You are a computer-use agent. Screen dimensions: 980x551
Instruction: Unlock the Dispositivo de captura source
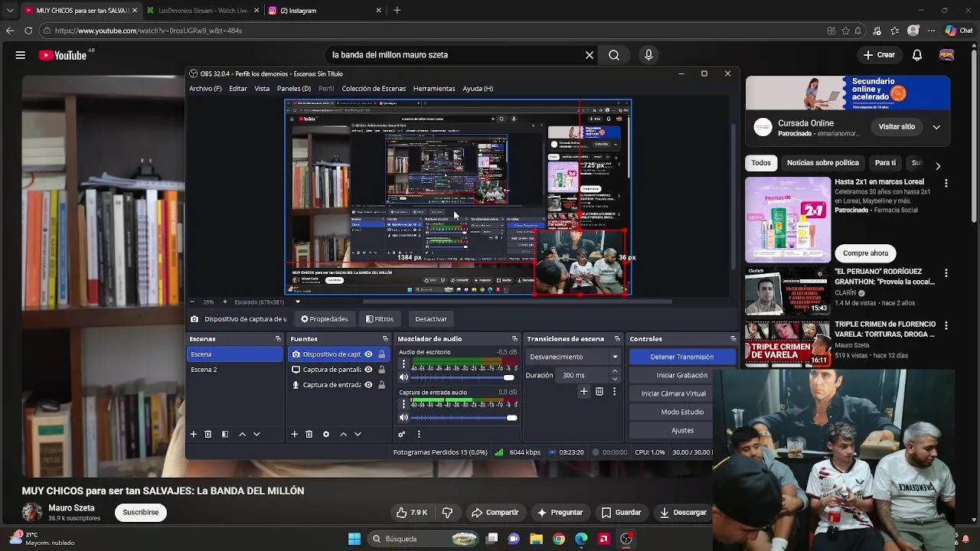(x=381, y=354)
